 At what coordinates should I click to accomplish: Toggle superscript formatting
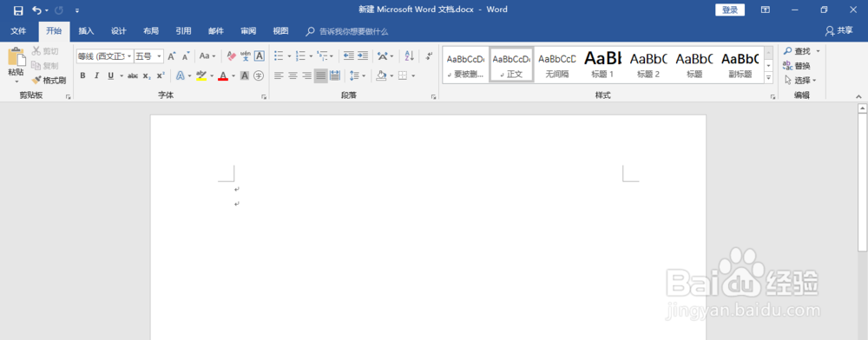161,75
